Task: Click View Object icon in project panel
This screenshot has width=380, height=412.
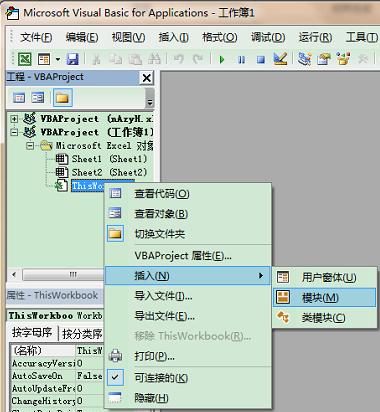Action: click(x=37, y=98)
